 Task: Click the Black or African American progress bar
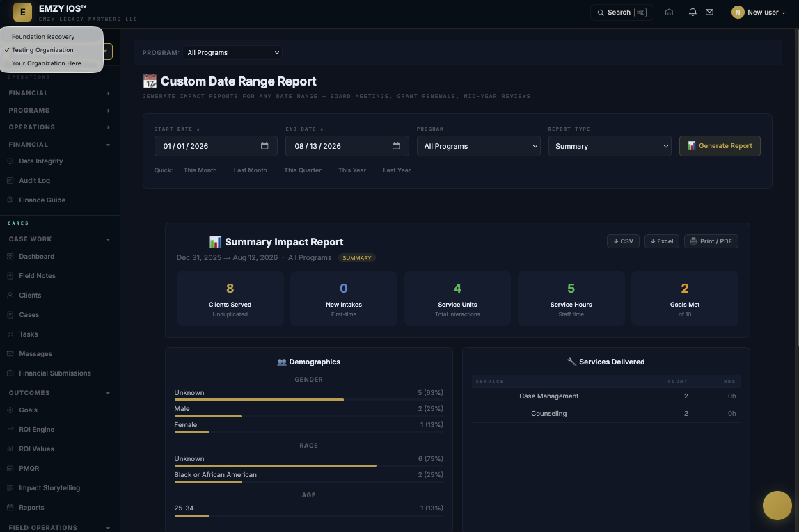pyautogui.click(x=309, y=482)
